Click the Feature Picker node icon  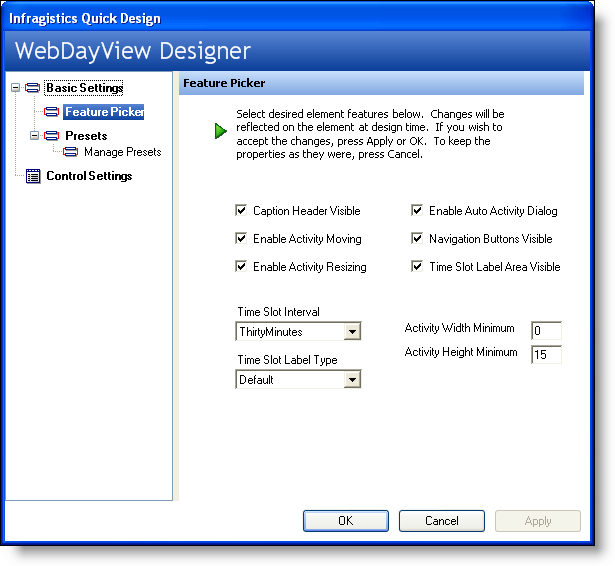tap(52, 112)
